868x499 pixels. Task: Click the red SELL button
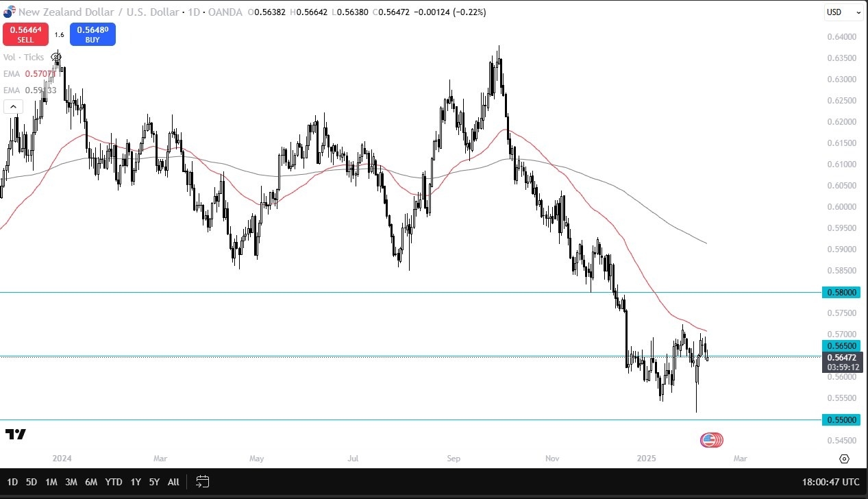click(25, 34)
